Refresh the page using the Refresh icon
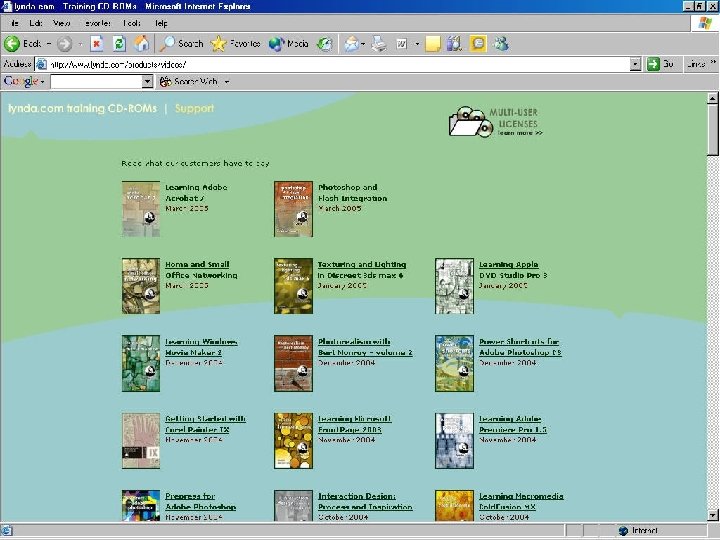Image resolution: width=720 pixels, height=540 pixels. click(119, 44)
